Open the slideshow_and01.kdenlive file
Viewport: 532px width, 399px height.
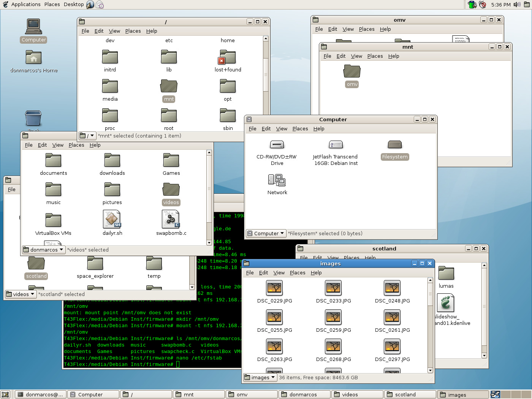click(x=446, y=303)
